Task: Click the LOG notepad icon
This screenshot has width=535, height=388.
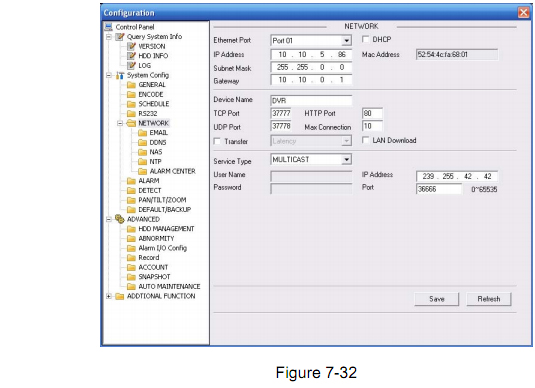Action: [x=131, y=65]
